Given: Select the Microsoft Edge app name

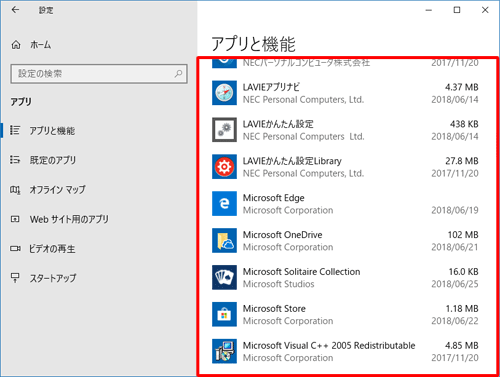Looking at the screenshot, I should 273,198.
